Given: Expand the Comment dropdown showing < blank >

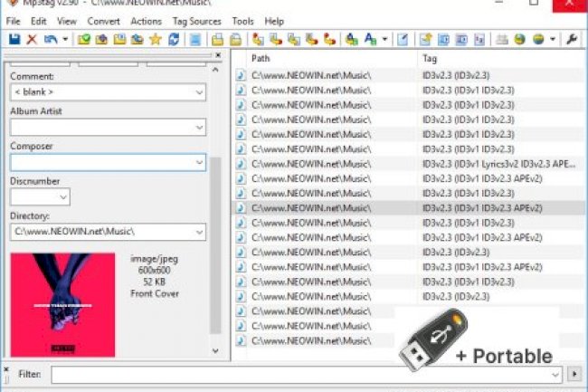Looking at the screenshot, I should pos(199,92).
